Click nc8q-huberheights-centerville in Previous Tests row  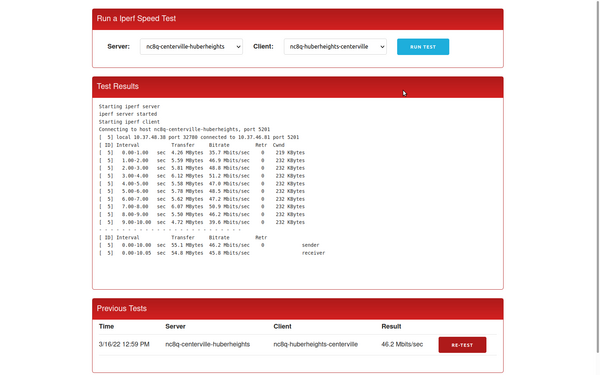click(x=316, y=344)
